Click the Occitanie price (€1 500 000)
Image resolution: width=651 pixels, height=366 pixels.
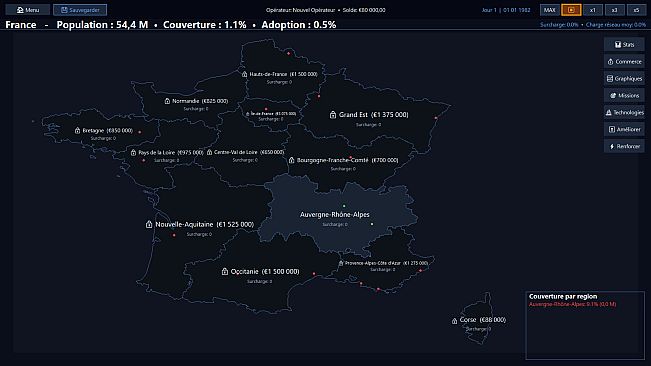coord(280,271)
